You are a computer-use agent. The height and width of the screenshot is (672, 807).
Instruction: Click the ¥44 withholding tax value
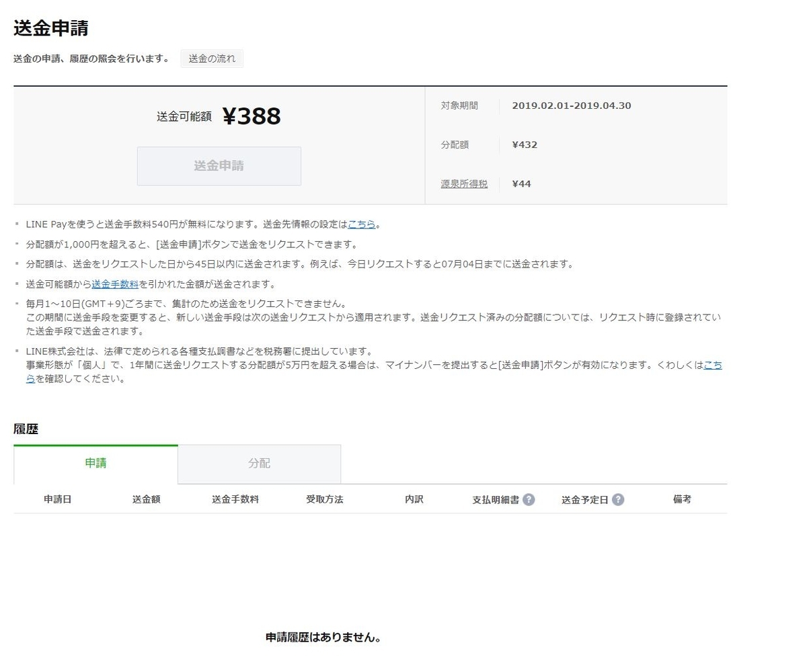coord(521,183)
